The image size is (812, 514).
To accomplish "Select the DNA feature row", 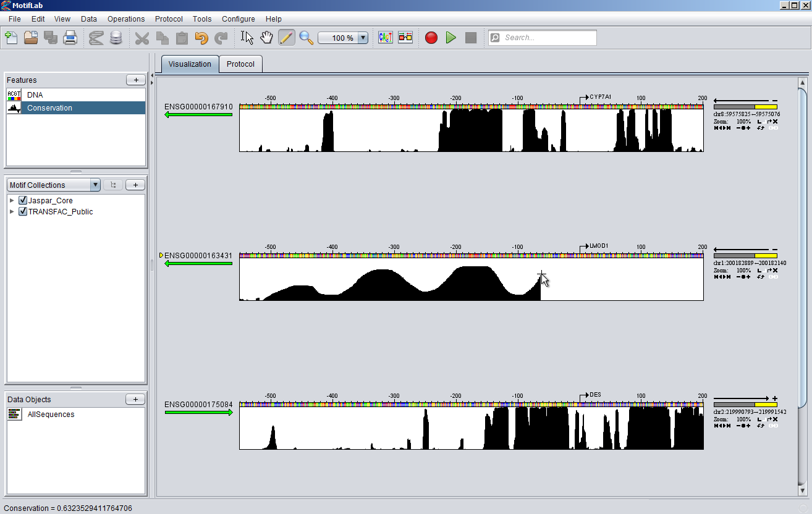I will (x=76, y=95).
